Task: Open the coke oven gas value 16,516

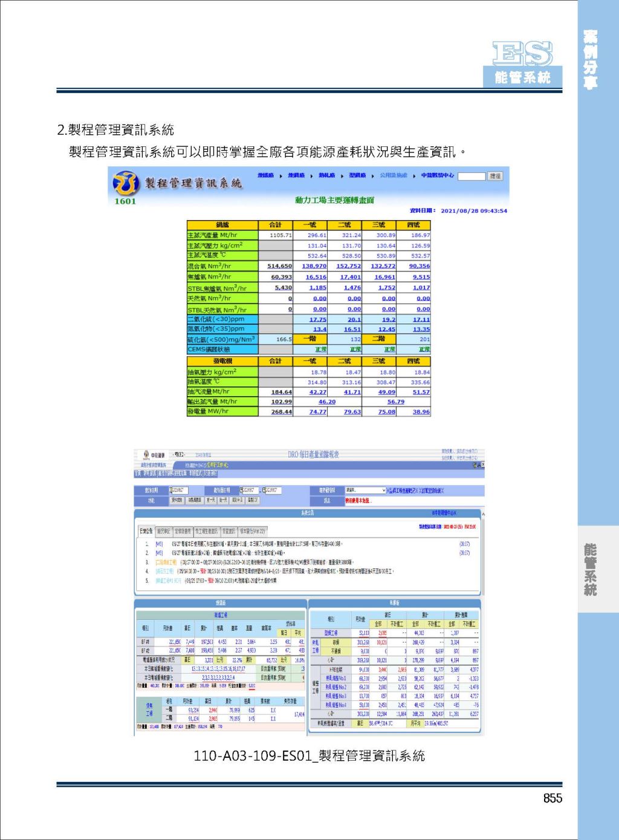Action: pos(316,277)
